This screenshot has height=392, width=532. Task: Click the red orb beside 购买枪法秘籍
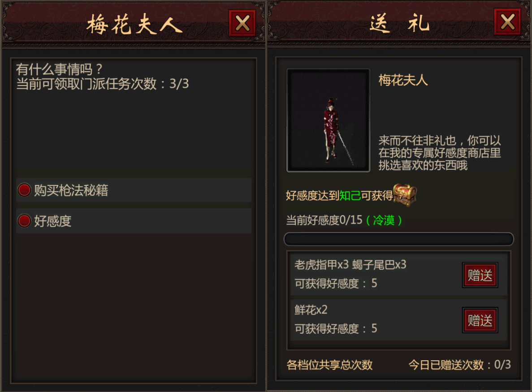[x=24, y=190]
